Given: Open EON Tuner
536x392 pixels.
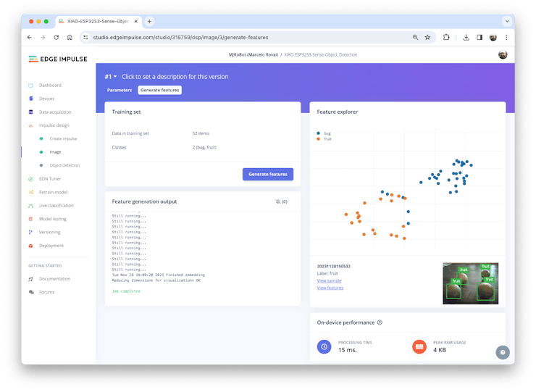Looking at the screenshot, I should (49, 178).
